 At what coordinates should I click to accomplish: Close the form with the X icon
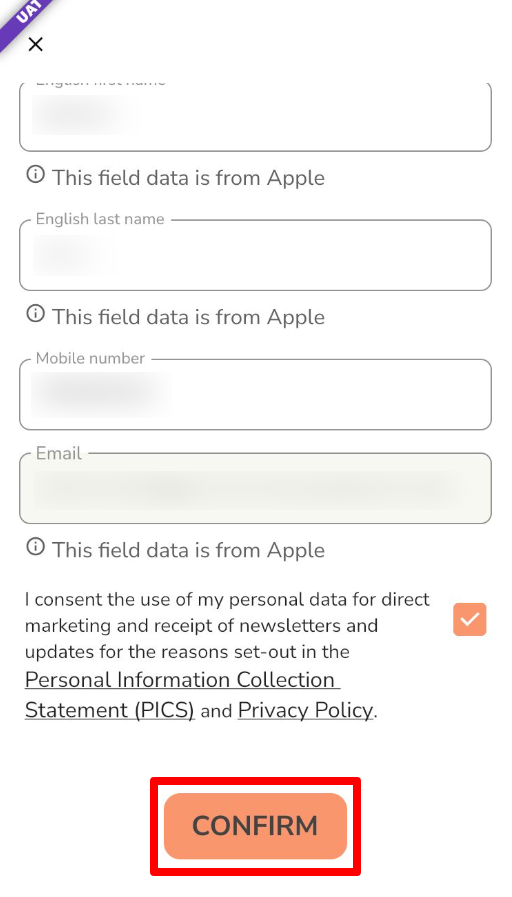coord(35,44)
